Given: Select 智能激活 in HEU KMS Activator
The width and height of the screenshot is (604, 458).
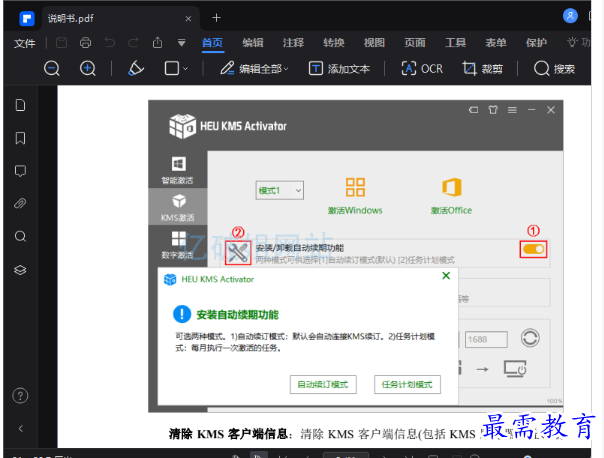Looking at the screenshot, I should (x=178, y=170).
